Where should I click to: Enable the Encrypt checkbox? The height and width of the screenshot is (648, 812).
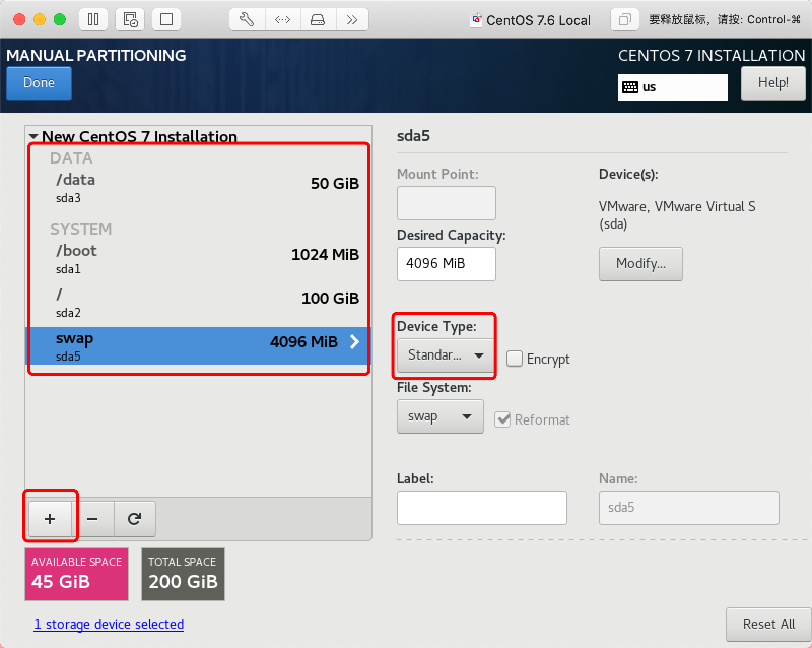(x=515, y=359)
